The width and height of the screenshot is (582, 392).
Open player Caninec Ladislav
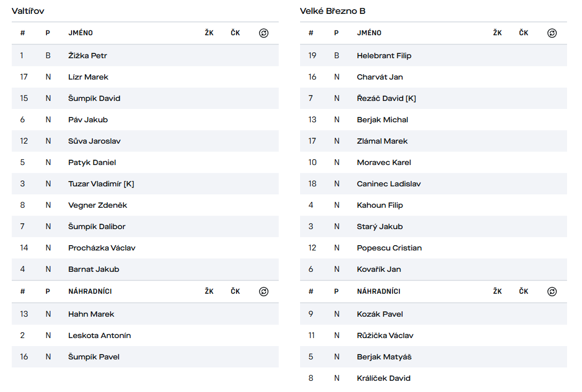point(389,184)
